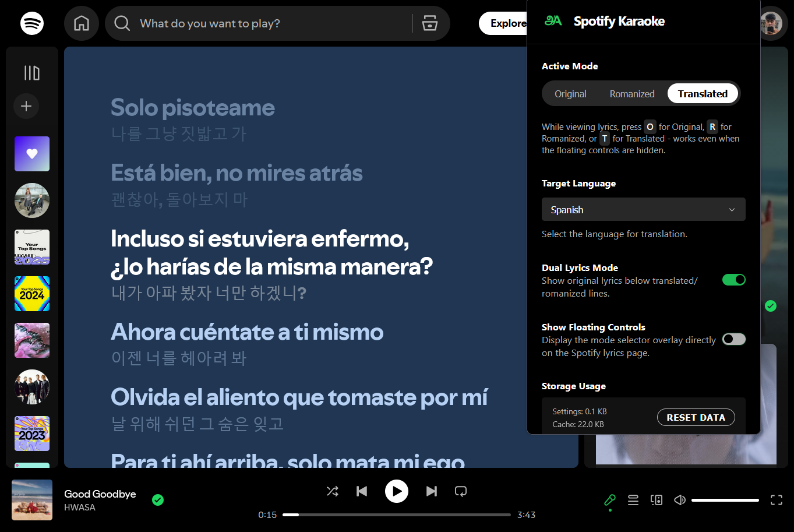This screenshot has width=794, height=532.
Task: Click the Spotify Karaoke extension logo
Action: tap(553, 21)
